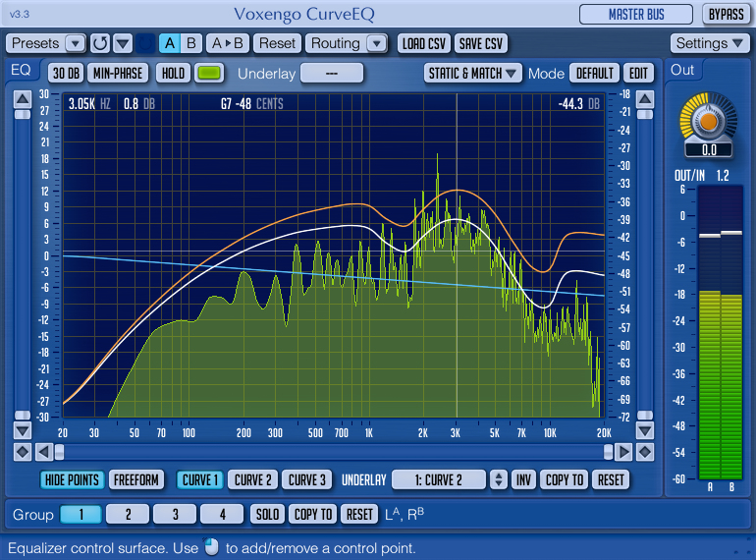This screenshot has height=560, width=756.
Task: Expand the Routing dropdown arrow
Action: (377, 43)
